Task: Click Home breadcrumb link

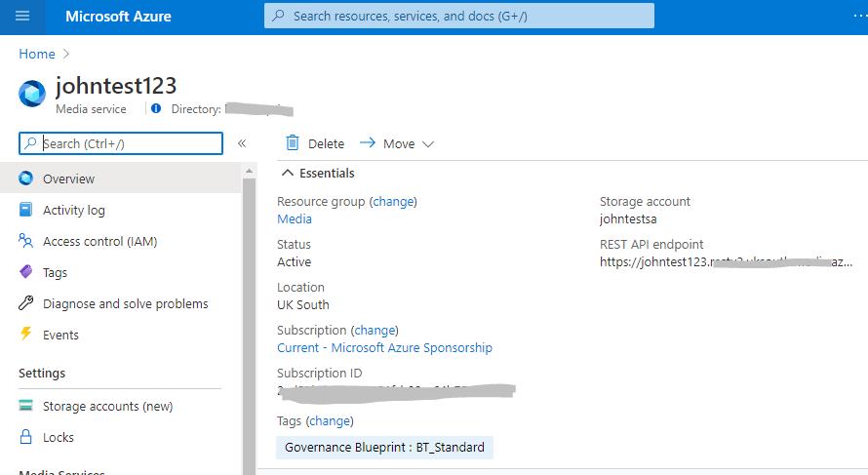Action: click(x=37, y=54)
